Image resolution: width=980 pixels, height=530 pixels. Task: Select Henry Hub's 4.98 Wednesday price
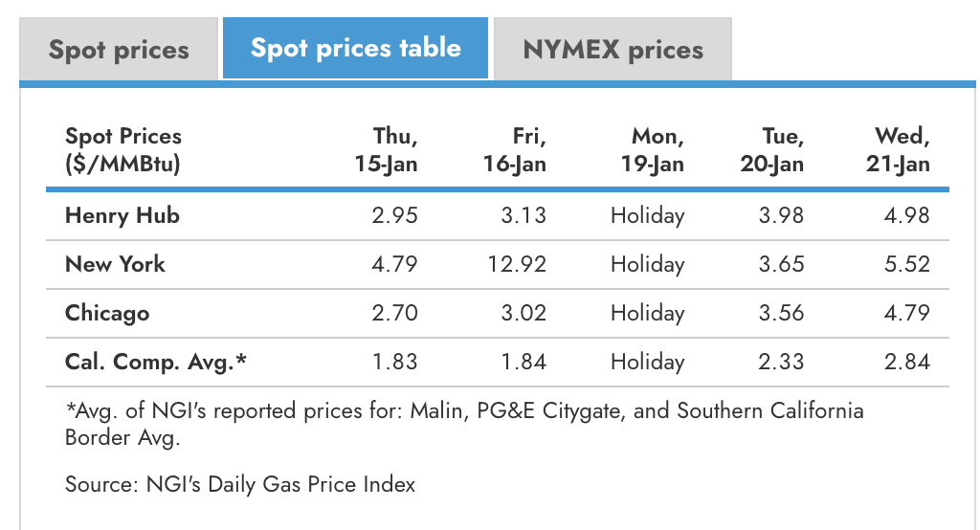coord(906,215)
